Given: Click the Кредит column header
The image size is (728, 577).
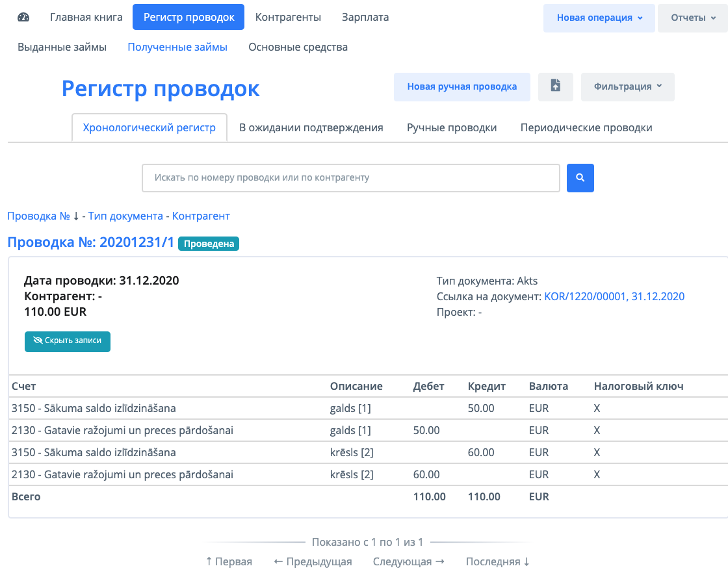Looking at the screenshot, I should [487, 386].
